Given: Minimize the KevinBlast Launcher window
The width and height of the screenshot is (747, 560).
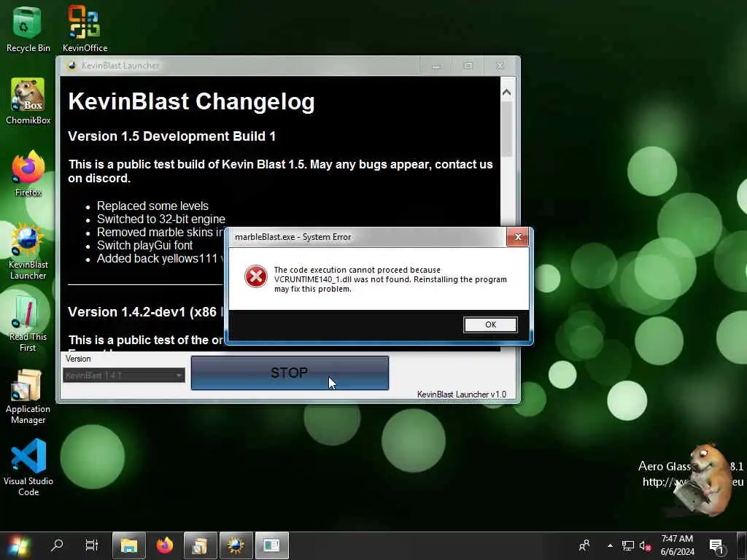Looking at the screenshot, I should tap(436, 66).
